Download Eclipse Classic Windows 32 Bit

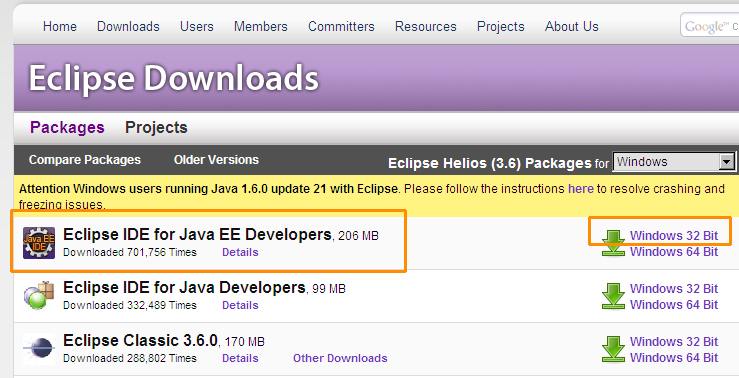pyautogui.click(x=674, y=341)
